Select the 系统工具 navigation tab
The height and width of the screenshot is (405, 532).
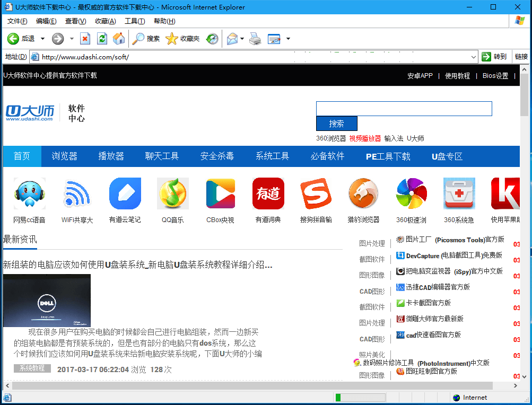pyautogui.click(x=273, y=156)
